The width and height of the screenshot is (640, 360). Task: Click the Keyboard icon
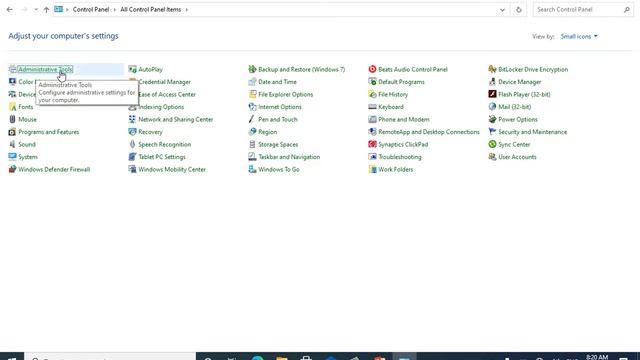(x=372, y=107)
